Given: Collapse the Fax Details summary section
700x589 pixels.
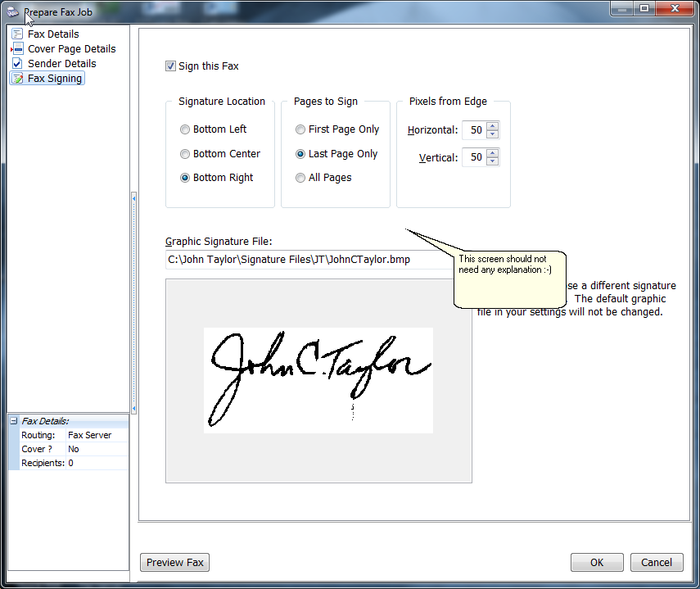Looking at the screenshot, I should 13,421.
